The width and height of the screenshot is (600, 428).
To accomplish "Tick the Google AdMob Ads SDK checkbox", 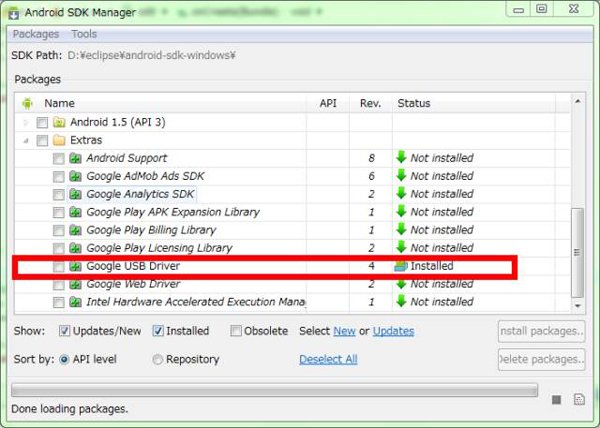I will click(x=59, y=176).
